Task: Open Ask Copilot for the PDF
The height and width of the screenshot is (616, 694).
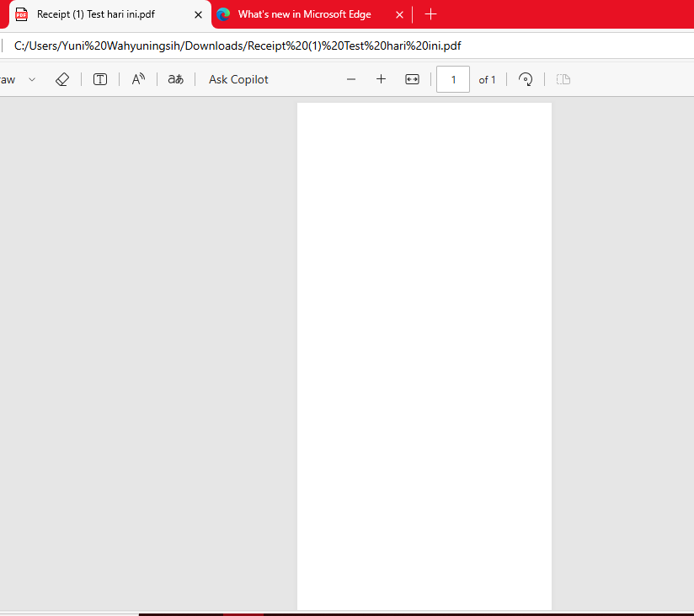Action: [x=238, y=80]
